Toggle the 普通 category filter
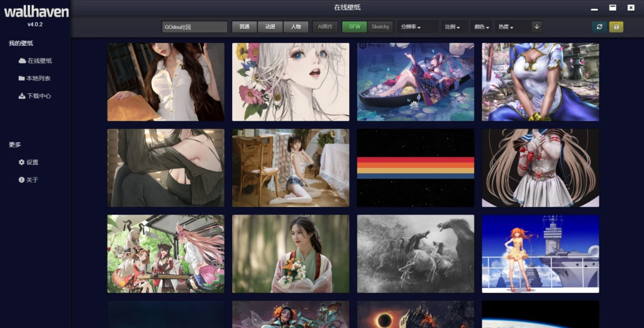 pyautogui.click(x=244, y=27)
